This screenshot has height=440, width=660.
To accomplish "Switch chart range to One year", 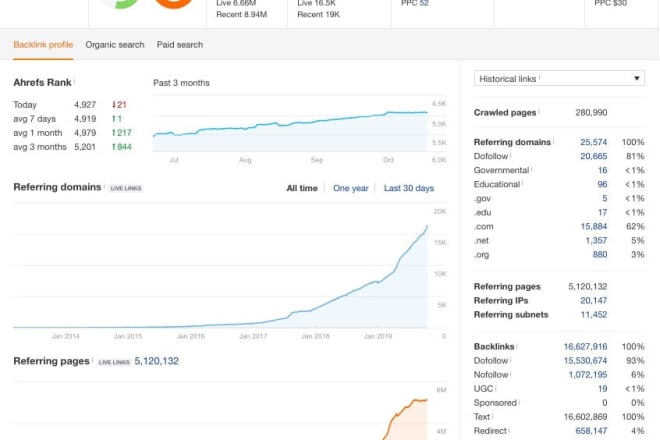I will pos(351,188).
